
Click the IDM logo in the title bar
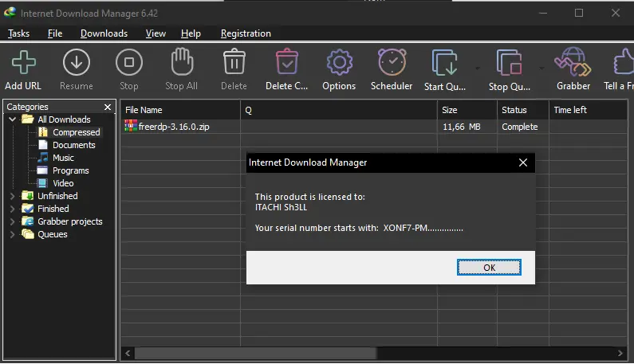pos(10,13)
